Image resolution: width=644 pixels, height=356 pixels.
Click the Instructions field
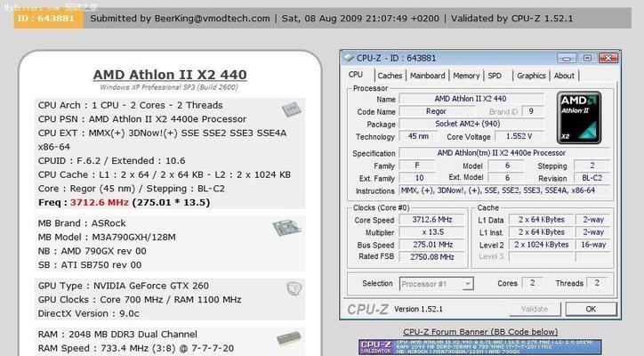(x=504, y=190)
